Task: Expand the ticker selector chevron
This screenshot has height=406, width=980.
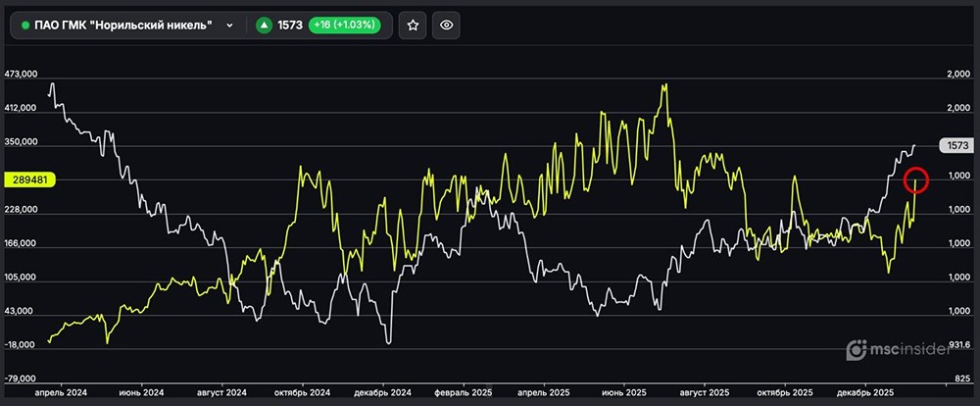Action: [x=229, y=25]
